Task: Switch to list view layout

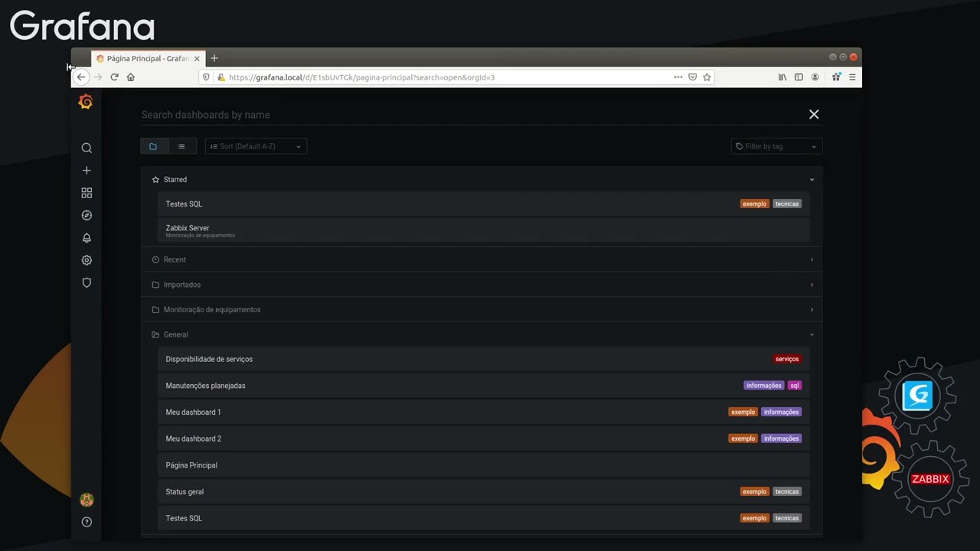Action: (x=182, y=146)
